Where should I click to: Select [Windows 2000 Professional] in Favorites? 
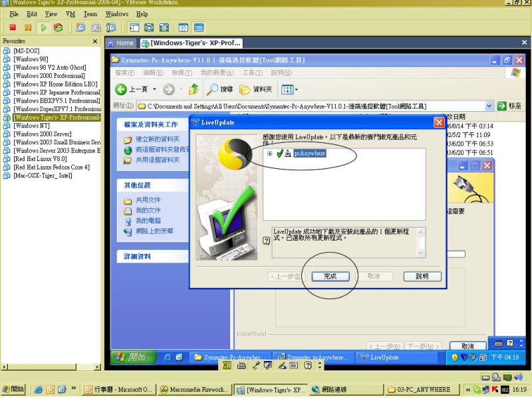(49, 76)
